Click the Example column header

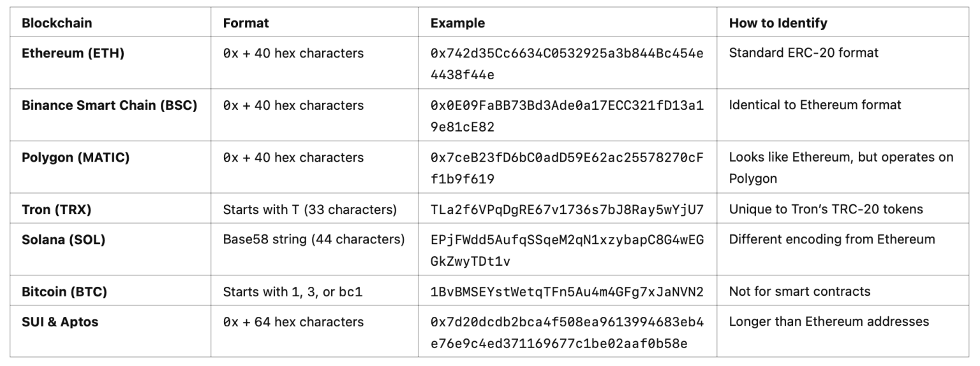[457, 23]
